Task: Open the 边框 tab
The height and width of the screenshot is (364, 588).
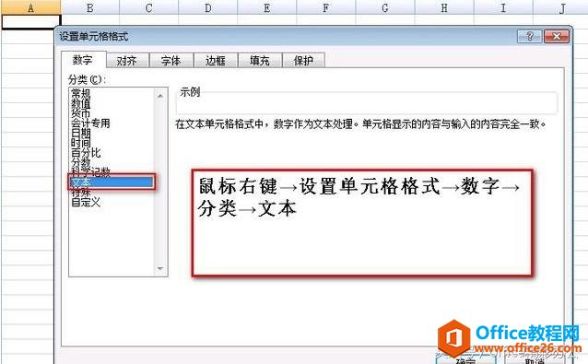Action: coord(216,60)
